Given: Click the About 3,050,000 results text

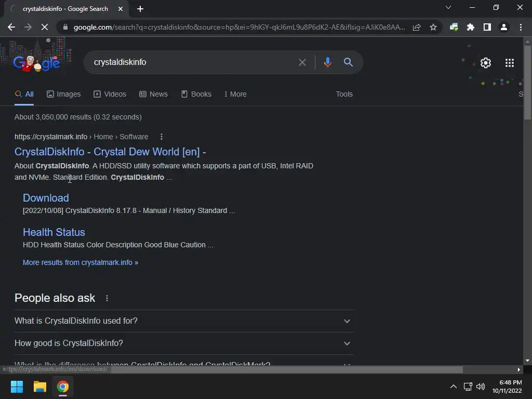Looking at the screenshot, I should [x=78, y=117].
